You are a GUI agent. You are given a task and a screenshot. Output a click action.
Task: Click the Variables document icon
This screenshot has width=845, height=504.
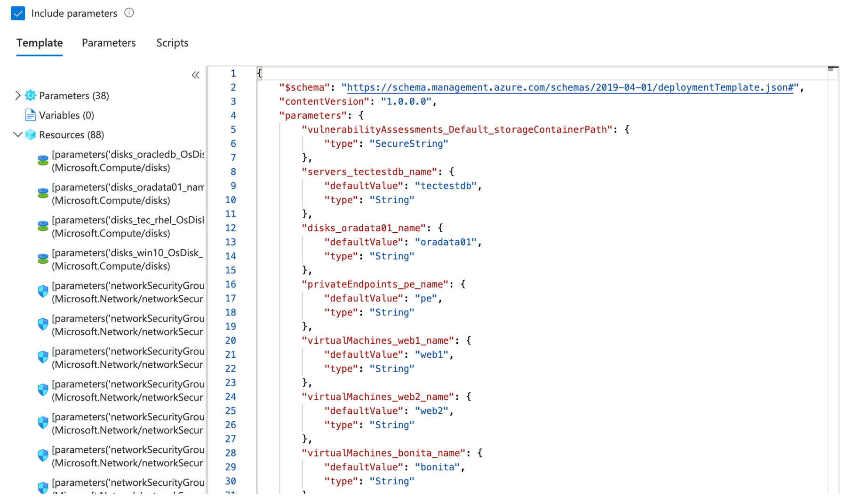(31, 115)
